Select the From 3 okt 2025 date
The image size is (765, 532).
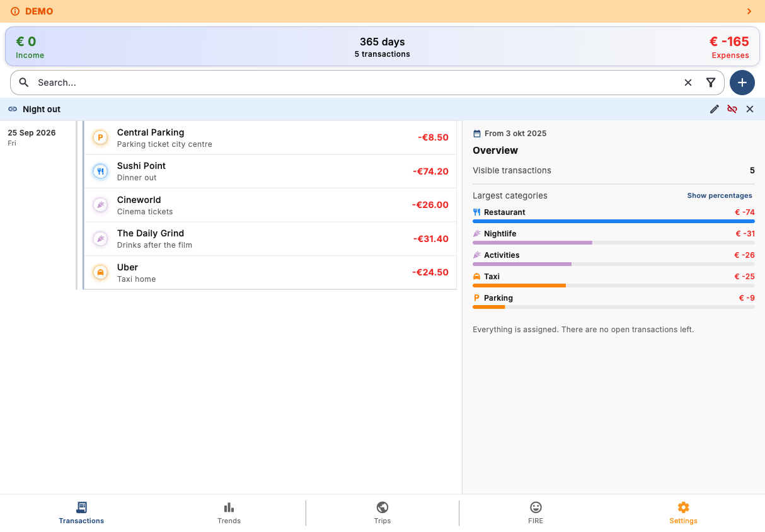coord(515,134)
